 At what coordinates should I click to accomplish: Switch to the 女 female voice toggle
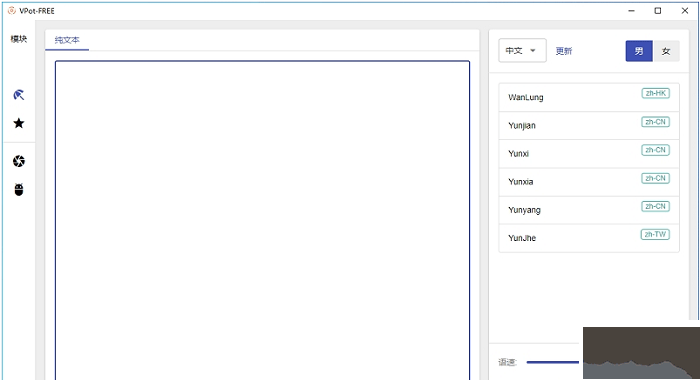click(666, 51)
